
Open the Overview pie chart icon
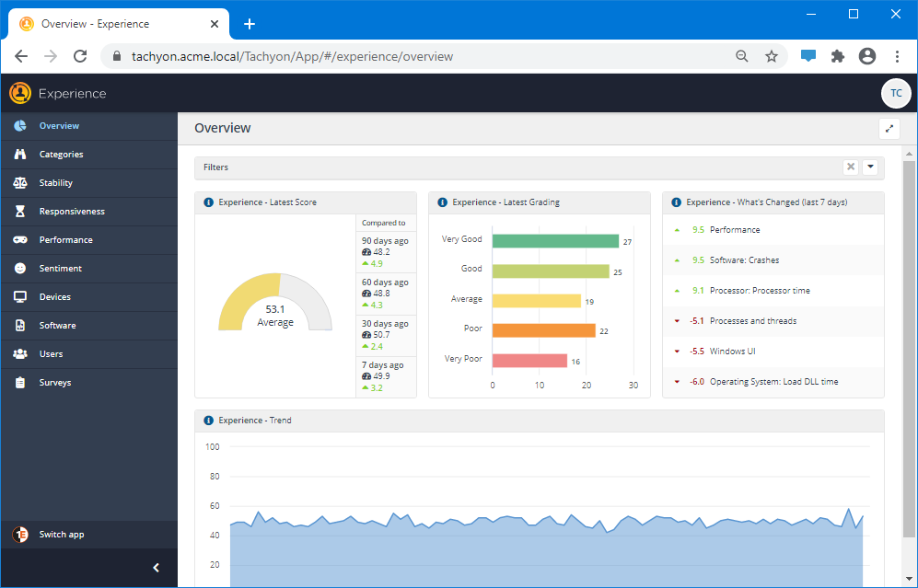pos(20,126)
